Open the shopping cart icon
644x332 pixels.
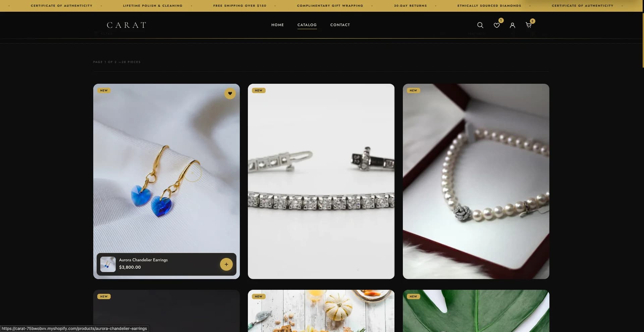tap(529, 25)
